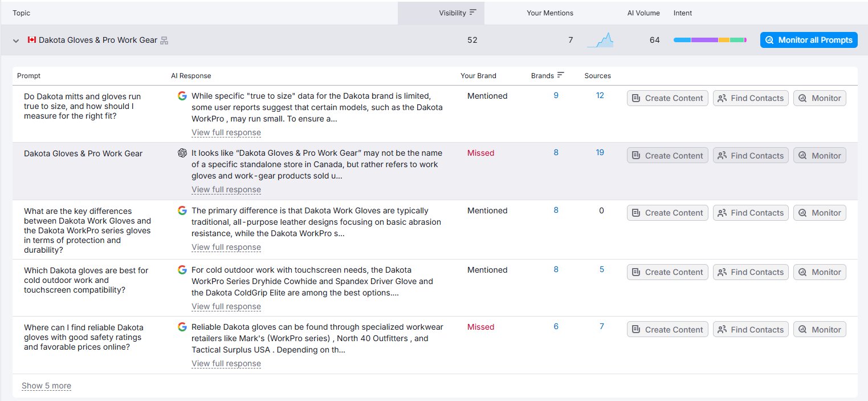Open the 9 brands count in the true-to-size row
Image resolution: width=868 pixels, height=401 pixels.
556,95
